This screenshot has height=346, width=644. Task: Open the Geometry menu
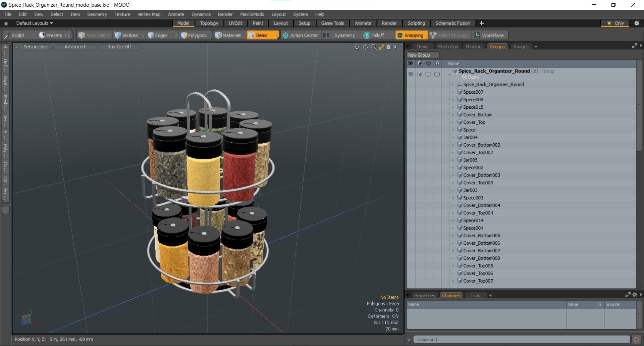pyautogui.click(x=97, y=14)
